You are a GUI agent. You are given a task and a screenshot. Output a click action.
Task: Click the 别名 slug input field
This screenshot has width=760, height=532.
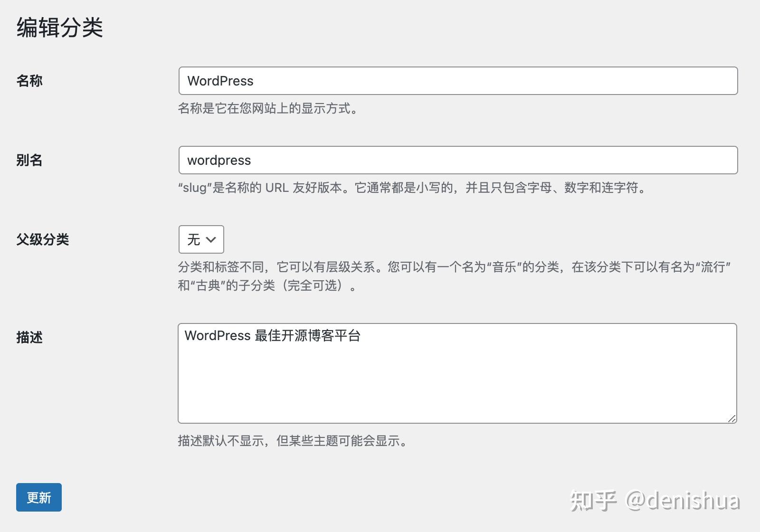[x=456, y=160]
